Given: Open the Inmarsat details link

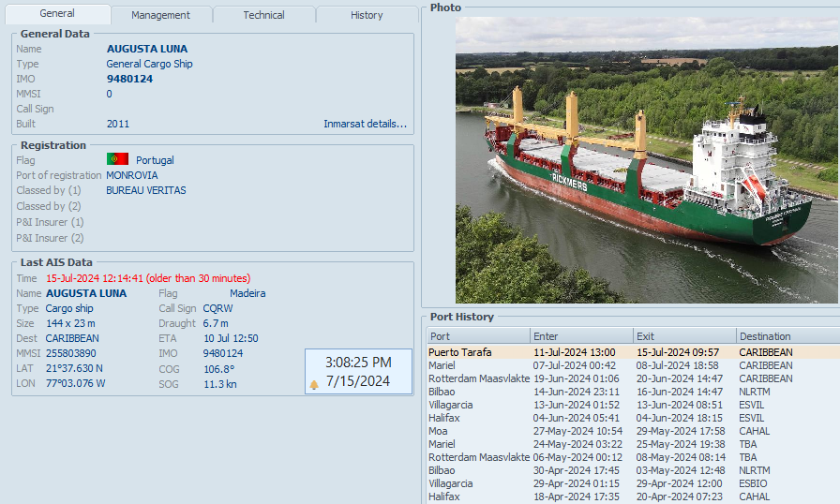Looking at the screenshot, I should [x=365, y=124].
